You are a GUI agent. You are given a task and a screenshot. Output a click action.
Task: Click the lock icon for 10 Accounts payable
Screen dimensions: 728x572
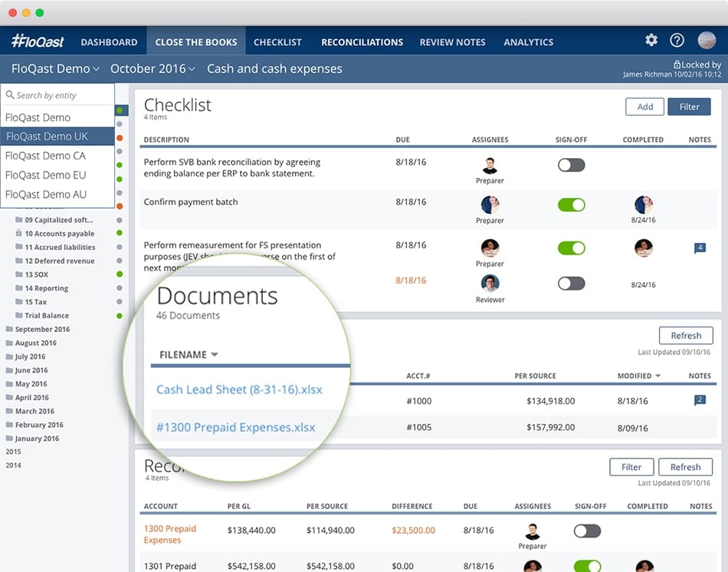18,233
